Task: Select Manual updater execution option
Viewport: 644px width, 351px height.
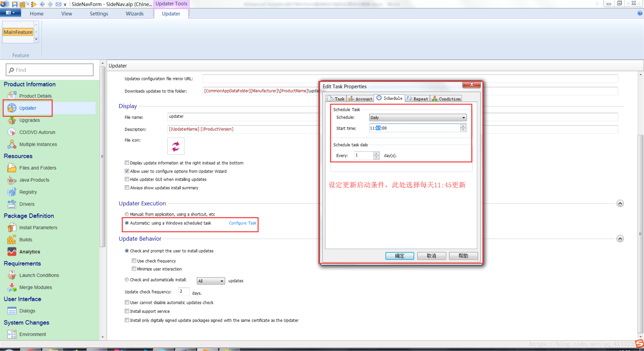Action: point(127,214)
